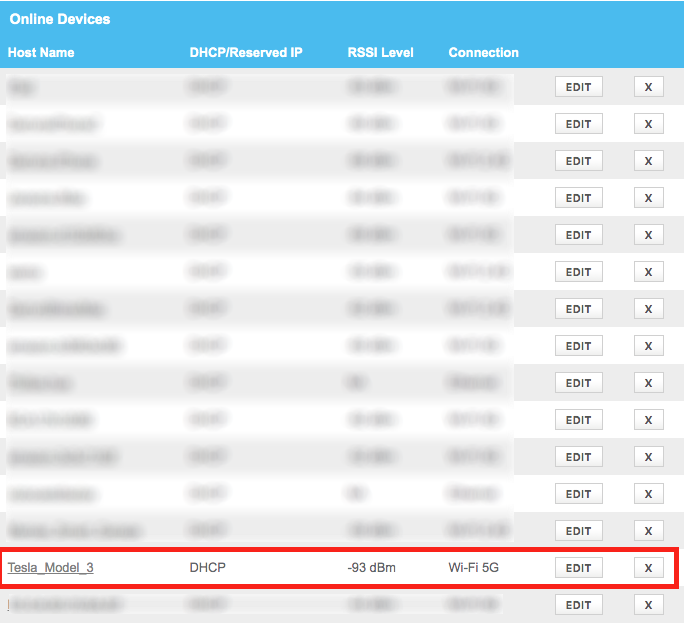Viewport: 690px width, 626px height.
Task: Click the Connection column header
Action: click(x=484, y=53)
